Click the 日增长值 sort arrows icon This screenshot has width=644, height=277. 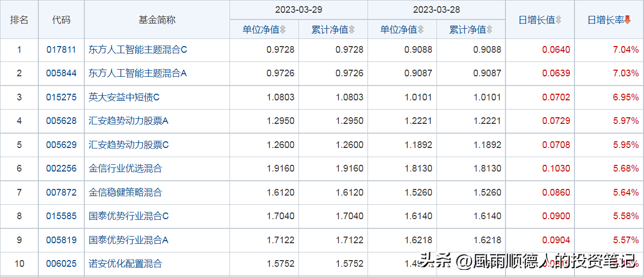pyautogui.click(x=559, y=20)
